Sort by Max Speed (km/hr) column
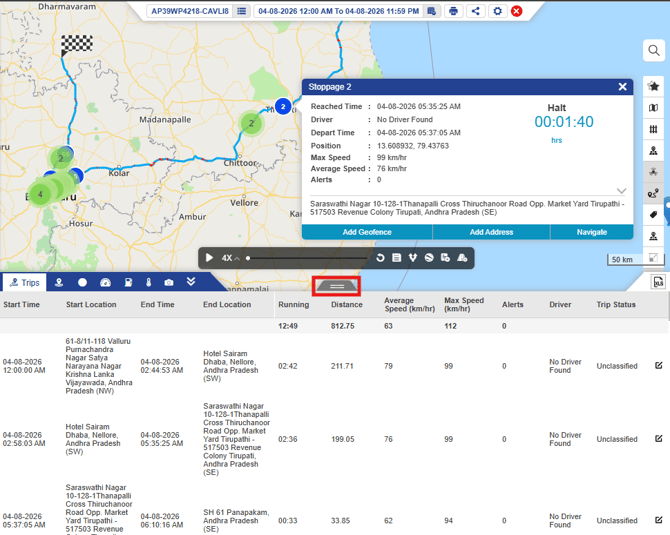This screenshot has height=535, width=670. (464, 304)
